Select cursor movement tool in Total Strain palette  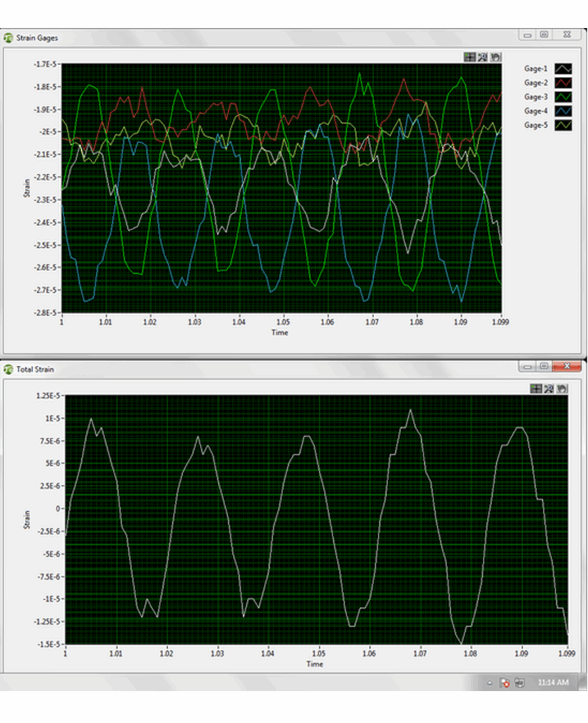(x=536, y=388)
